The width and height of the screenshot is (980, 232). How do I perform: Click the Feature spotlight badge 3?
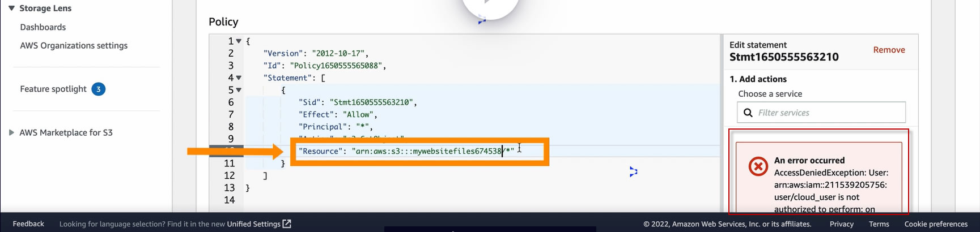tap(99, 89)
